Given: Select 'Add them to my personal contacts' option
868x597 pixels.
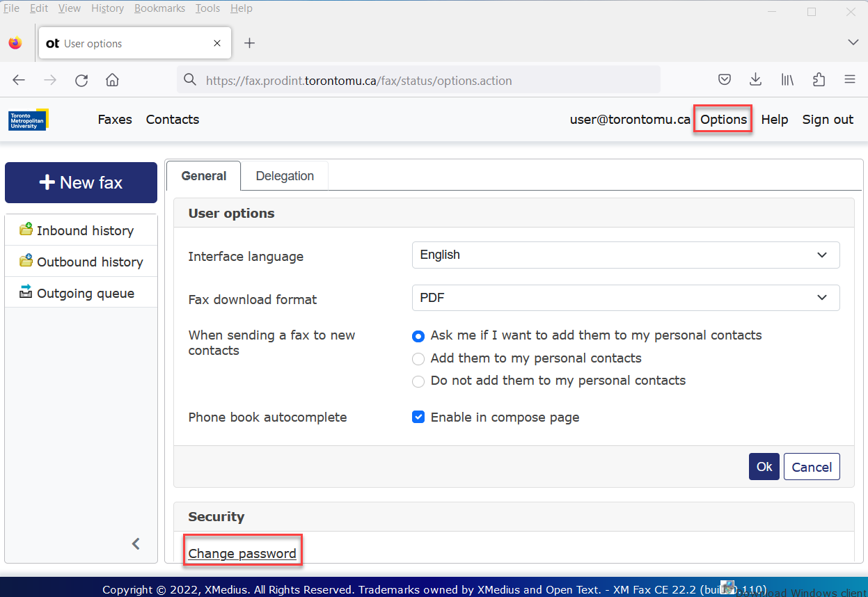Looking at the screenshot, I should (x=418, y=359).
